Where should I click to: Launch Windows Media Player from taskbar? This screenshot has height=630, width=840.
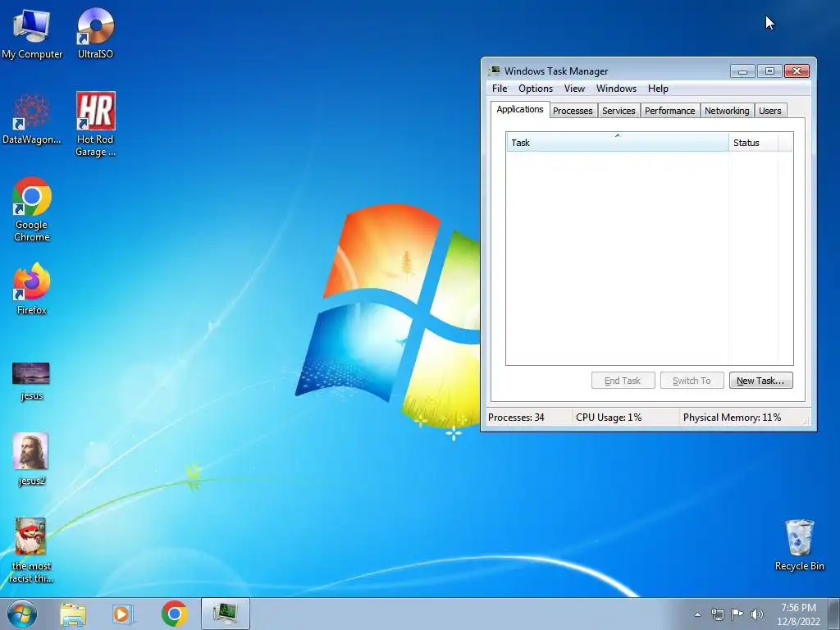123,614
